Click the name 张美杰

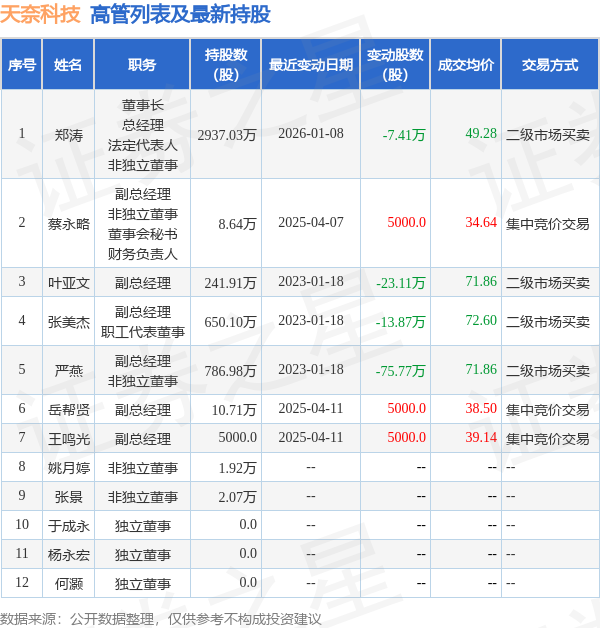[68, 322]
